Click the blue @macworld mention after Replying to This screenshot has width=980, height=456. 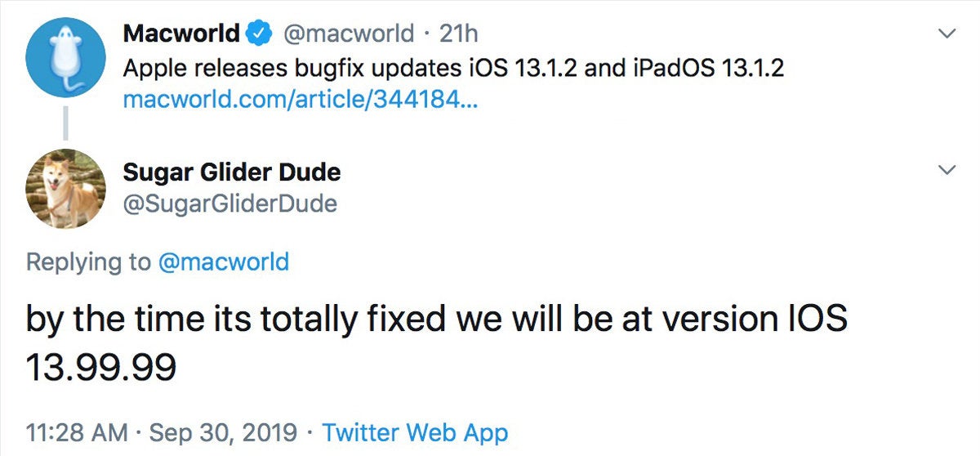pyautogui.click(x=223, y=262)
